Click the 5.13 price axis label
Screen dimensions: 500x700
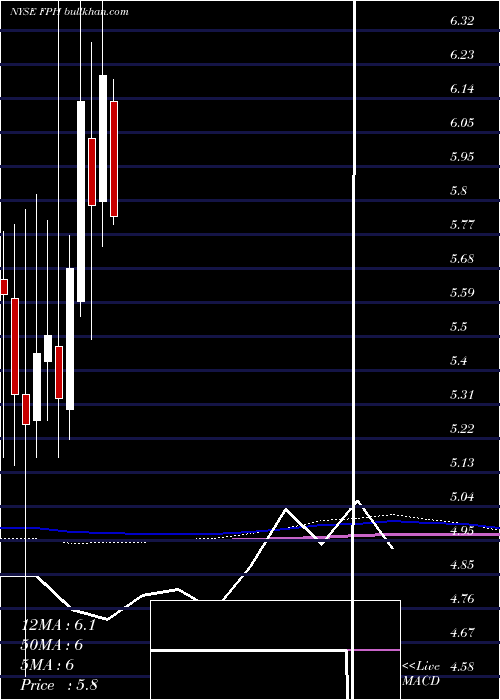pyautogui.click(x=462, y=462)
